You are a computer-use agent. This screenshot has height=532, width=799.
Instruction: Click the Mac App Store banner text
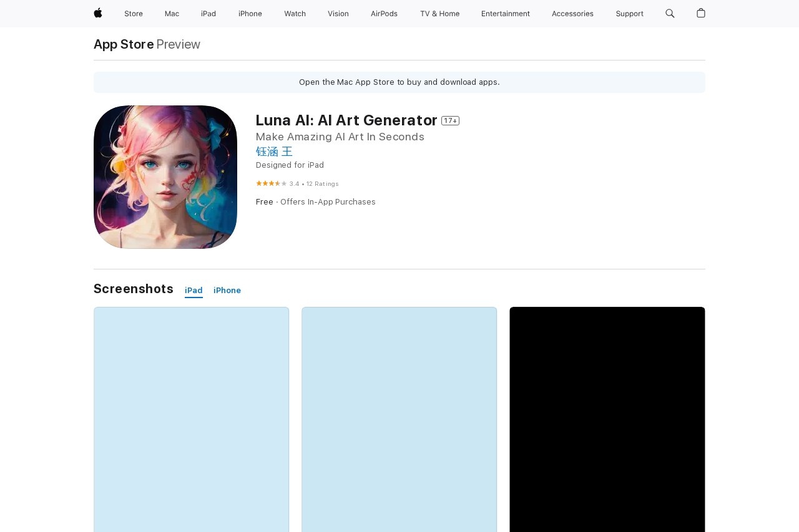(399, 82)
